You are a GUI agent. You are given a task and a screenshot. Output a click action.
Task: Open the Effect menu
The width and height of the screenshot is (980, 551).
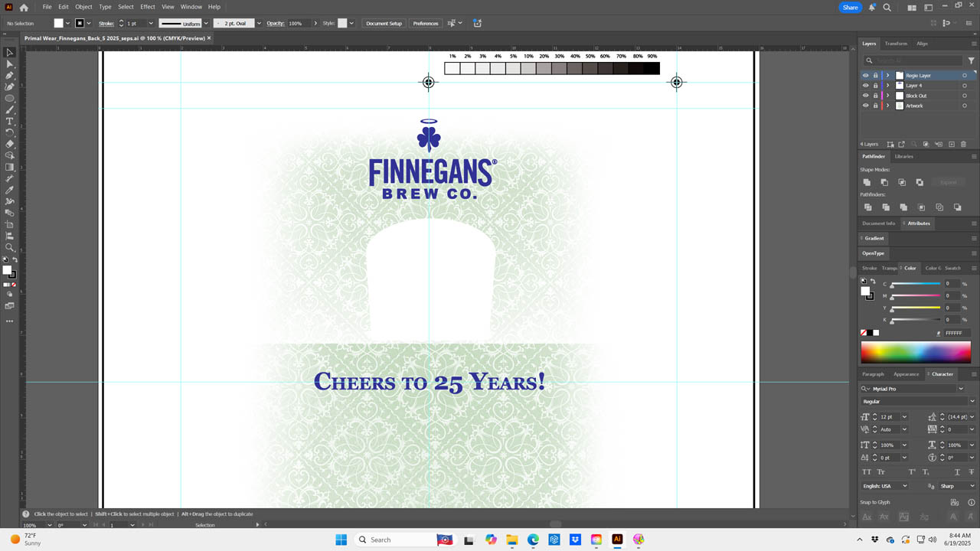(x=148, y=7)
